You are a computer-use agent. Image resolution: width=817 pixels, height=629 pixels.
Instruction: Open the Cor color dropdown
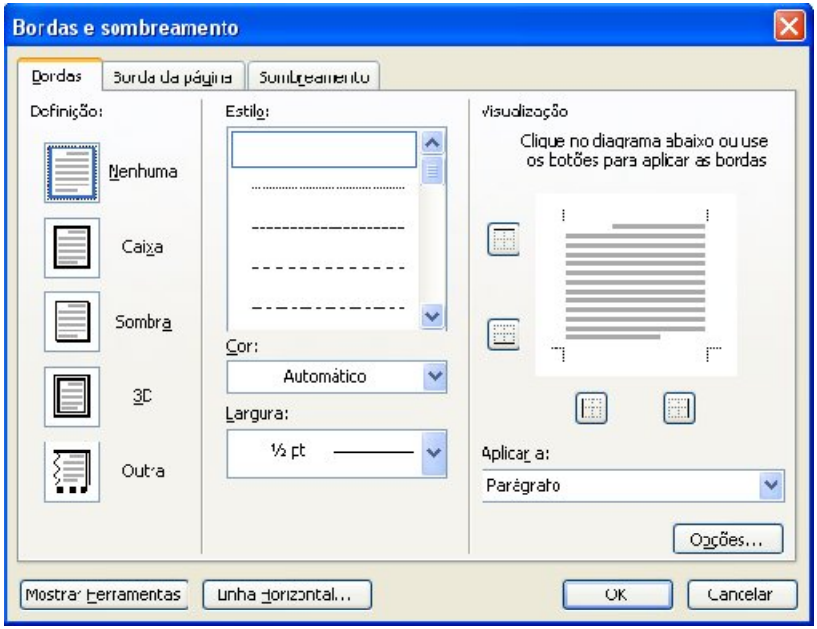(432, 377)
